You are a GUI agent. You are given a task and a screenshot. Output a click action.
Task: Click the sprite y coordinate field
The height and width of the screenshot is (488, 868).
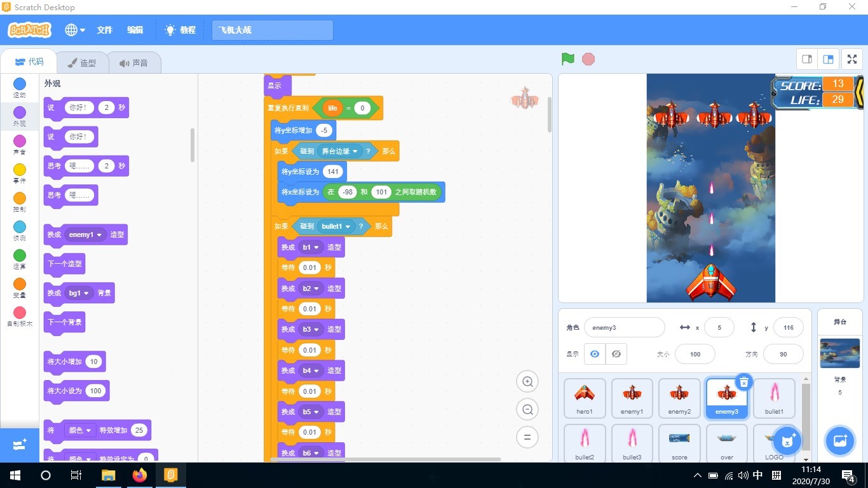coord(789,328)
